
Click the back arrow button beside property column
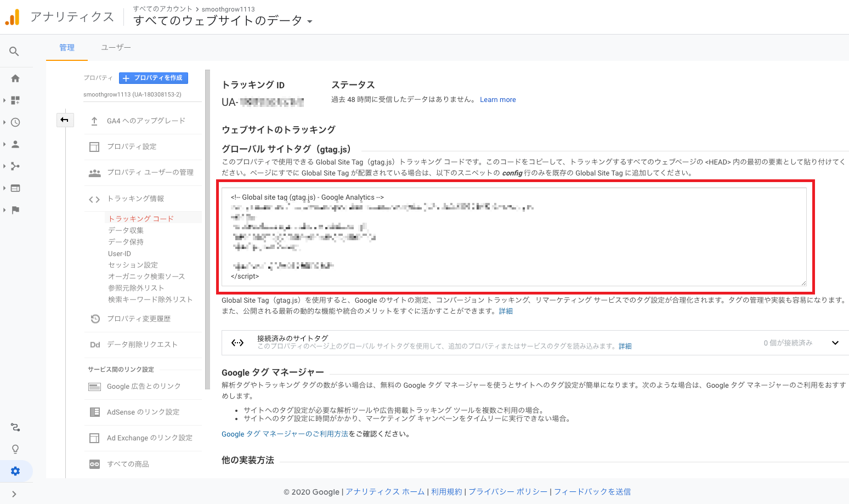point(65,120)
